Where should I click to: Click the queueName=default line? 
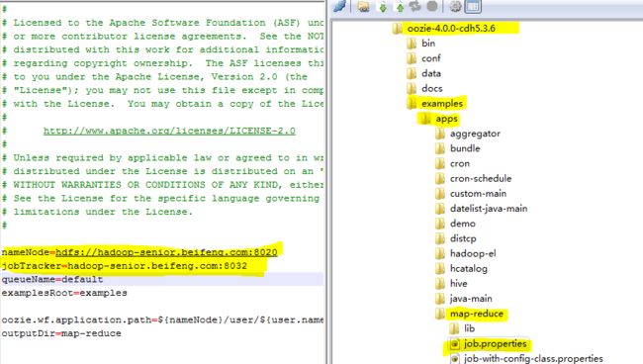pos(52,279)
